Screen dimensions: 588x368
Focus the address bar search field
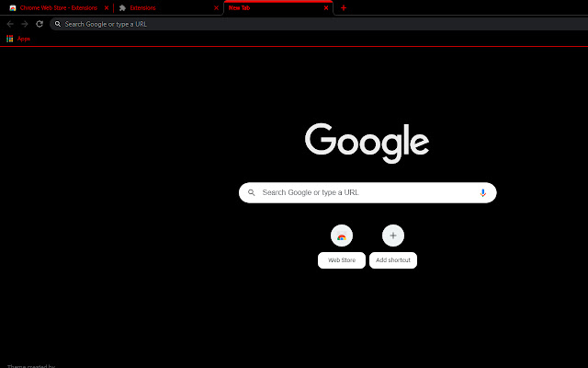(x=319, y=24)
